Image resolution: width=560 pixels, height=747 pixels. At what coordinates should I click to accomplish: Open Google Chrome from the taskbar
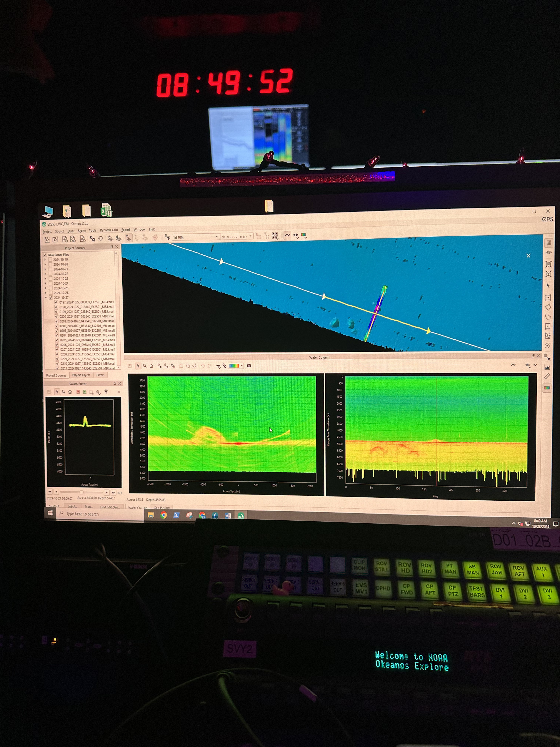pos(163,515)
